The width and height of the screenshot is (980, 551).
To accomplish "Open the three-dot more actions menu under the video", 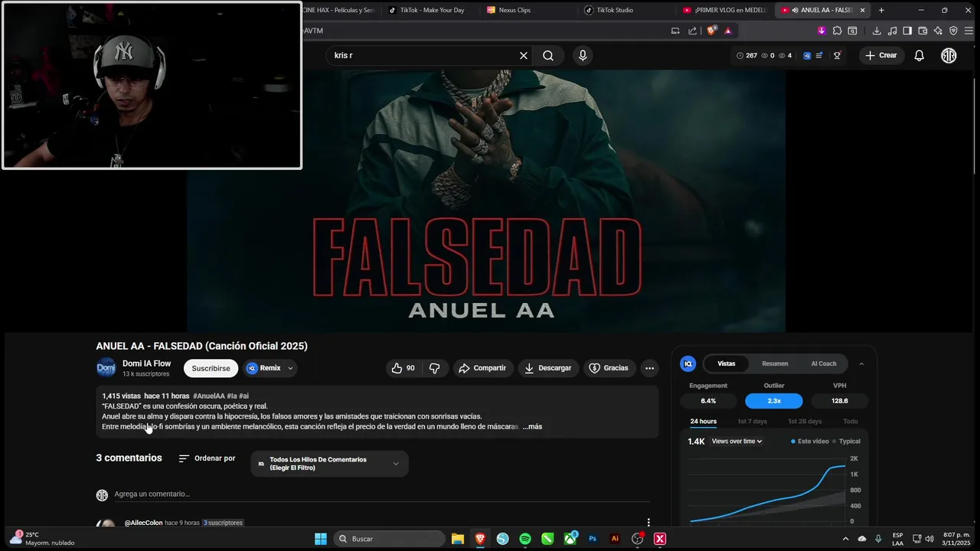I will coord(649,368).
